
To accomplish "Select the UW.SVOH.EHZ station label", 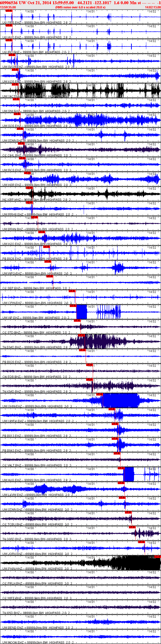I will (x=38, y=67).
